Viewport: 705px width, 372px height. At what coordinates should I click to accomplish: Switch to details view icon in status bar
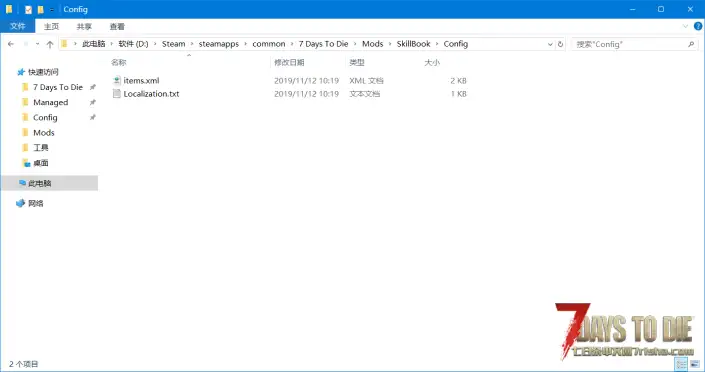pyautogui.click(x=681, y=364)
